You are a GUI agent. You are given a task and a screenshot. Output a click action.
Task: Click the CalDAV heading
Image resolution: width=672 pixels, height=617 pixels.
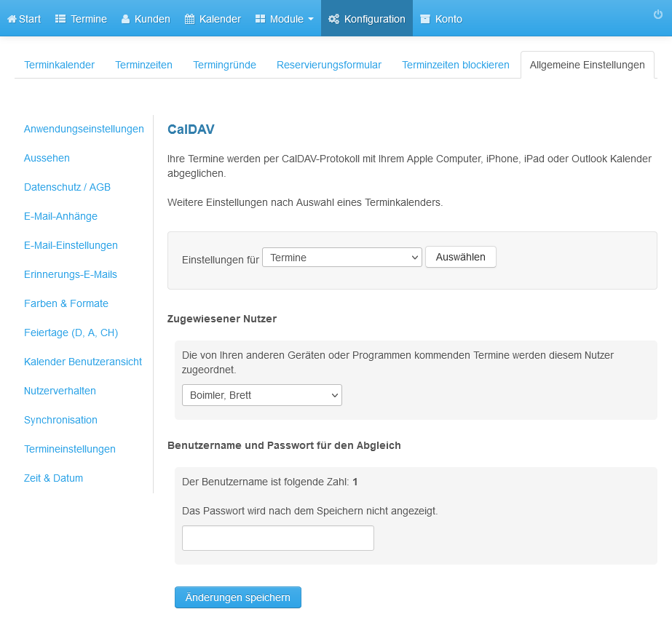click(191, 130)
